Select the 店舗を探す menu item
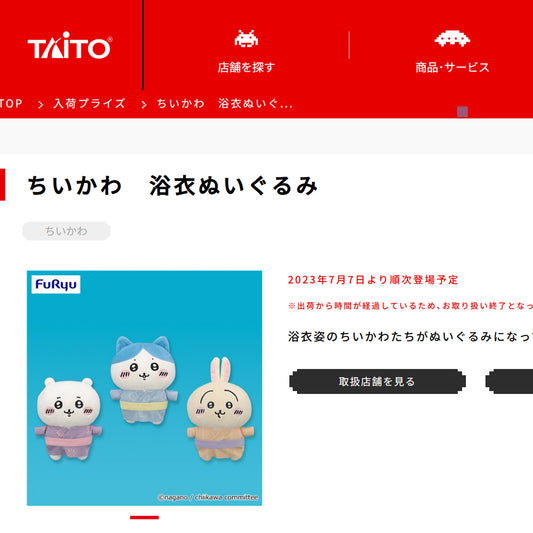The image size is (533, 533). point(246,67)
